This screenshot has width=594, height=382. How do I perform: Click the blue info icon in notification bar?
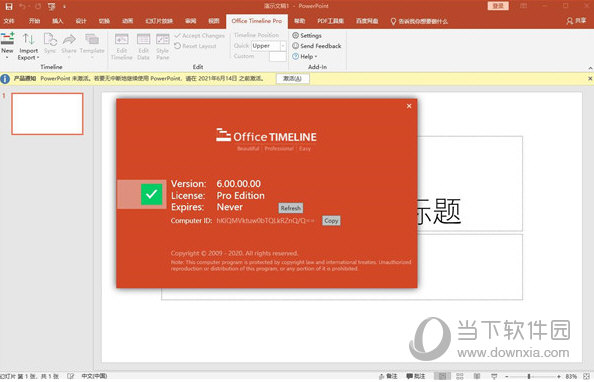pos(5,79)
